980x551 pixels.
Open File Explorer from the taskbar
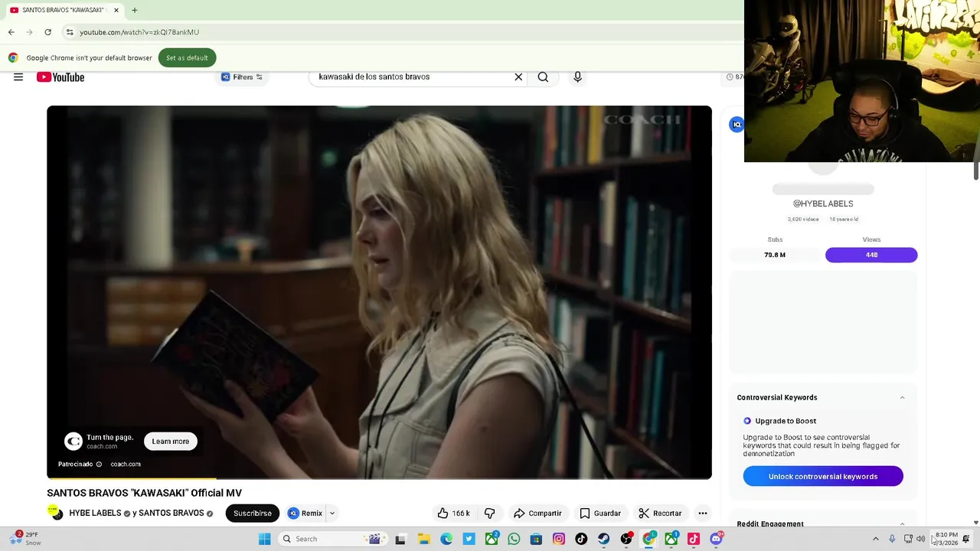423,539
